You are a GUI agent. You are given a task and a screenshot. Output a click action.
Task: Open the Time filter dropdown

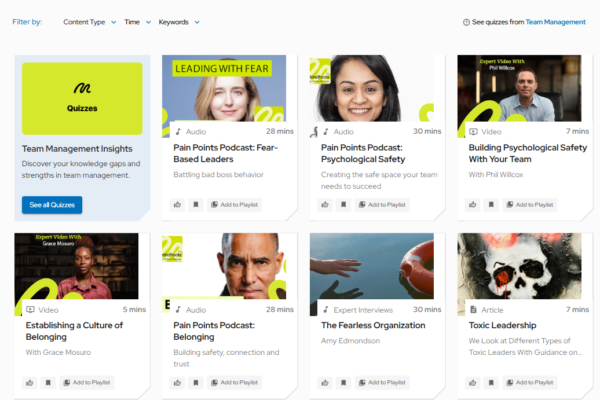tap(136, 21)
